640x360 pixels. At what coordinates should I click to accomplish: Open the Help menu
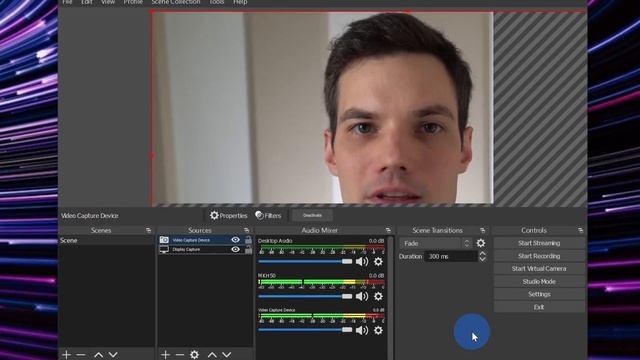240,2
